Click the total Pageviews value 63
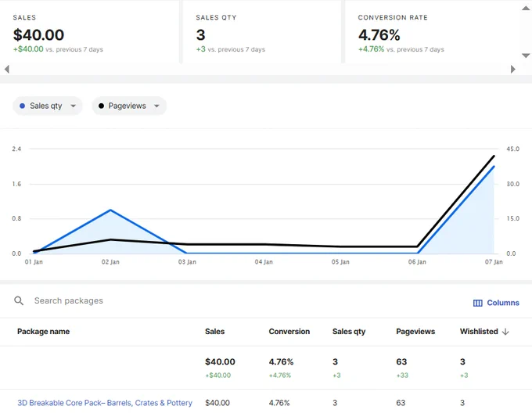 coord(401,361)
